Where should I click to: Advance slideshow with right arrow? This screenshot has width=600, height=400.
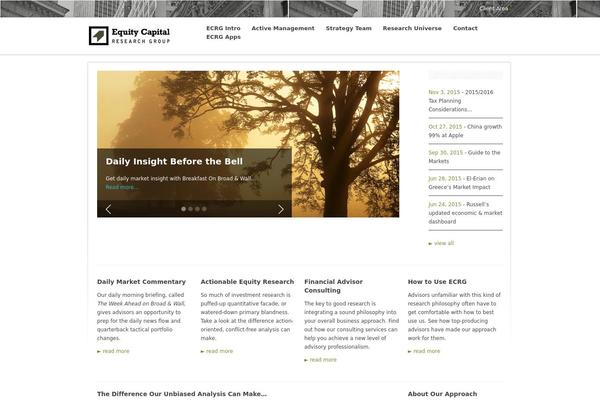click(x=281, y=209)
